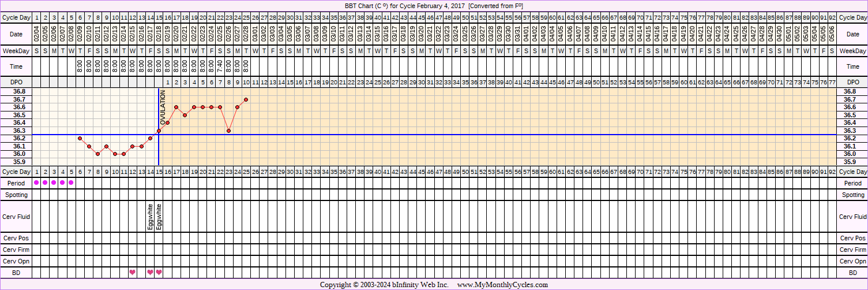Select the left Cerv Fluid row label
Viewport: 868px width, 290px height.
tap(16, 217)
